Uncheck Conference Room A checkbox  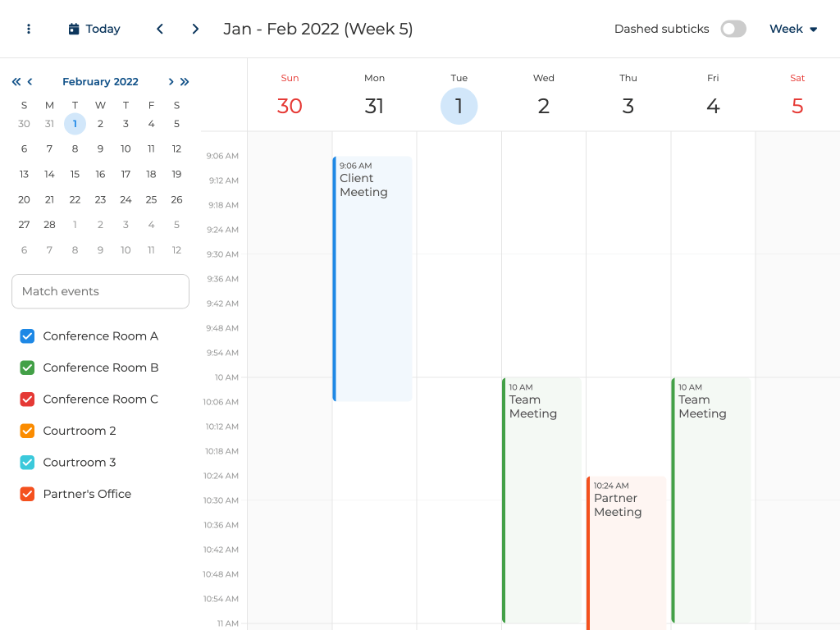tap(27, 336)
